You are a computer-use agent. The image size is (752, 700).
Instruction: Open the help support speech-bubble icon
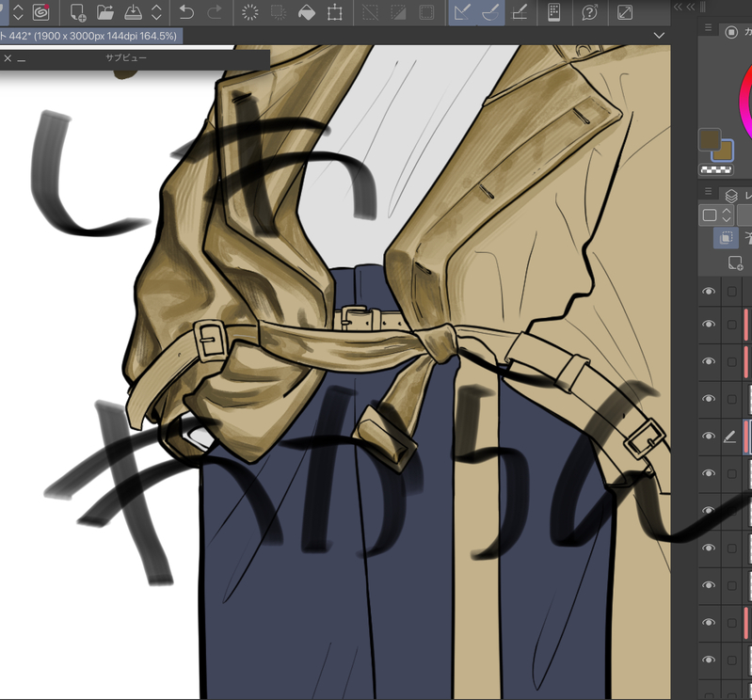click(x=589, y=12)
